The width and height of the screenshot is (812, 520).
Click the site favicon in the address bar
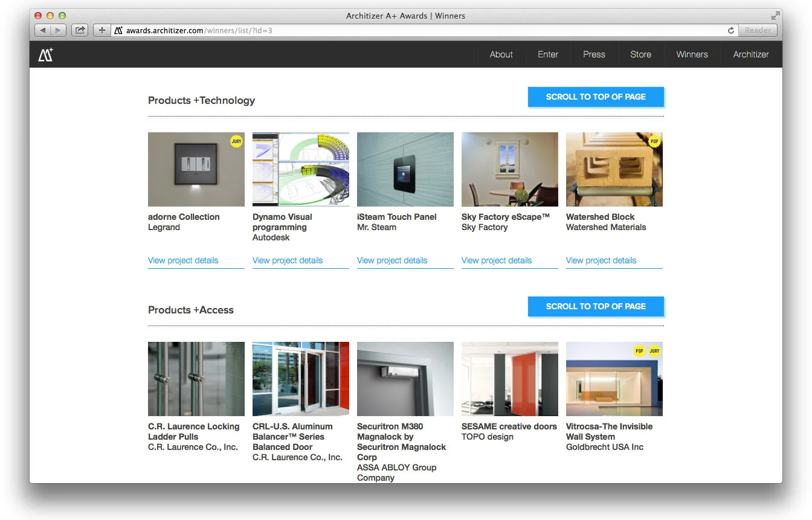point(119,30)
